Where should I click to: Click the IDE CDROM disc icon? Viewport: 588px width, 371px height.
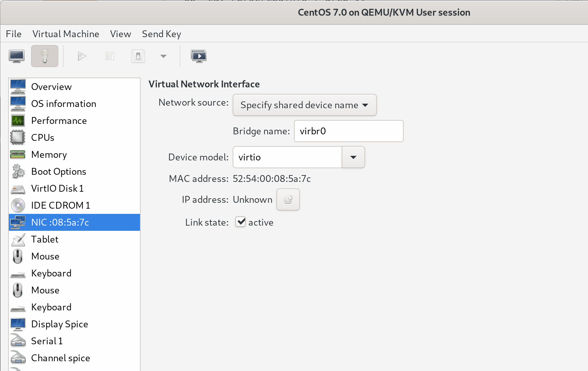point(18,205)
